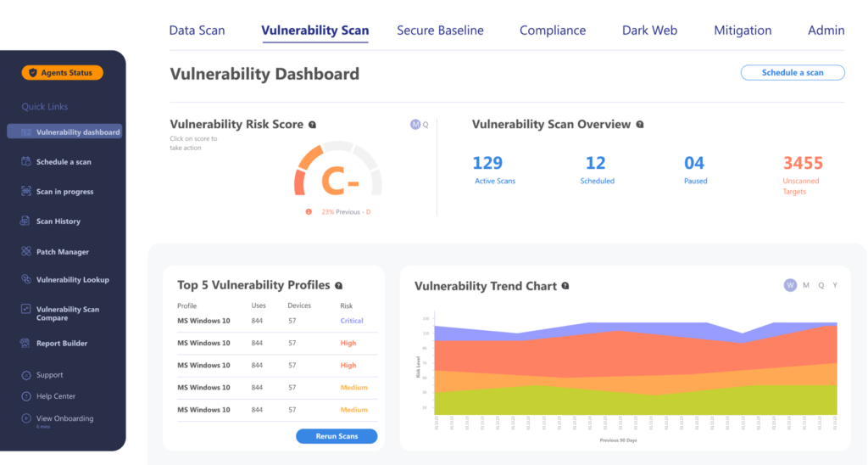The width and height of the screenshot is (868, 465).
Task: Click the 04 Paused count
Action: click(694, 163)
